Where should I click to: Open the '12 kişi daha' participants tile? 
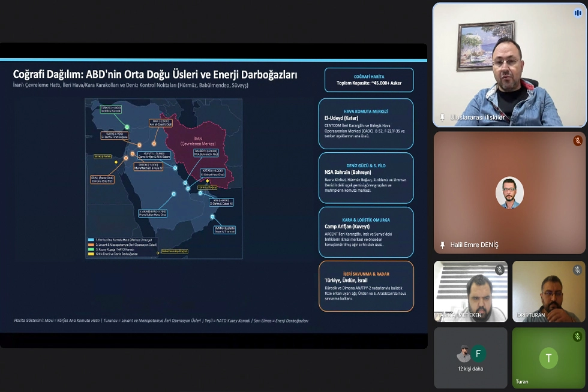tap(470, 358)
